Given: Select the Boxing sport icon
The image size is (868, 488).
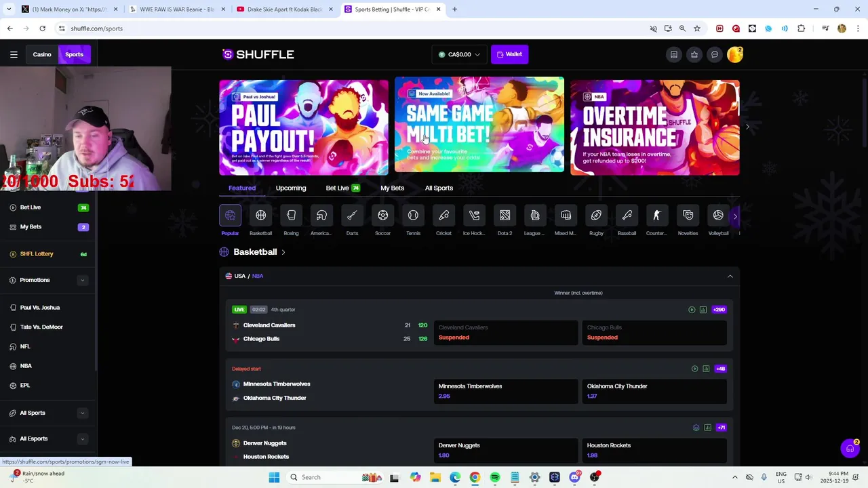Looking at the screenshot, I should [x=291, y=216].
